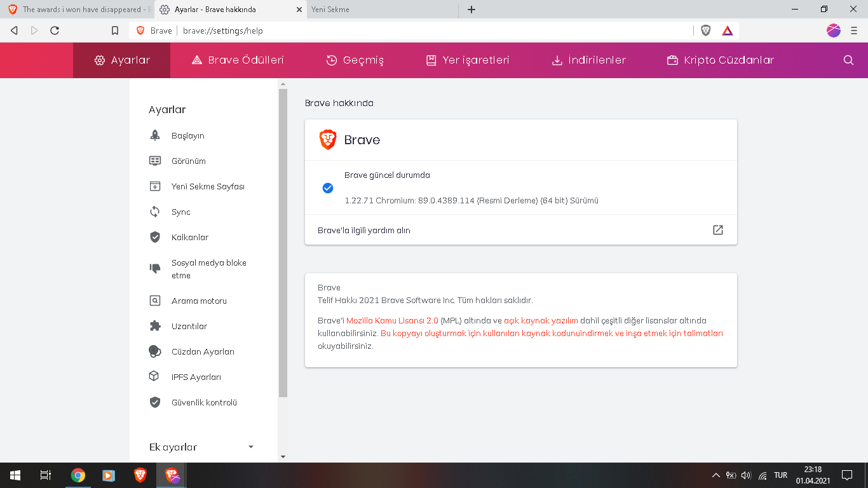
Task: Open the Mozilla Kamu Lisansı 2.0 link
Action: [x=392, y=321]
